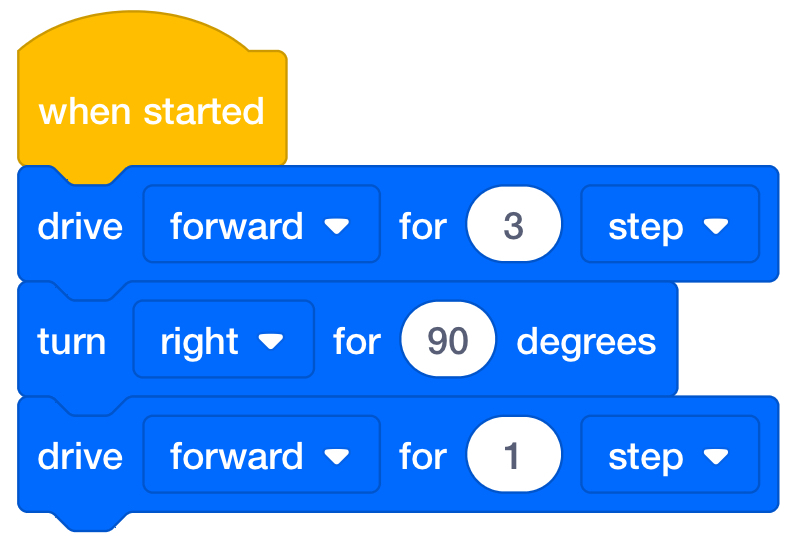Select the turn block by its 'turn' label
Screen dimensions: 810x552
point(71,341)
